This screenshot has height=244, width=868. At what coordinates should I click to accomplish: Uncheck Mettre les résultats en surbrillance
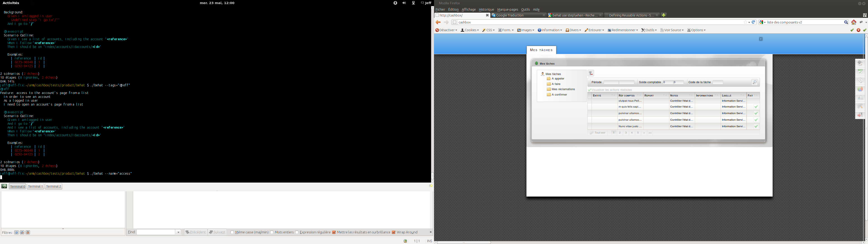[334, 232]
